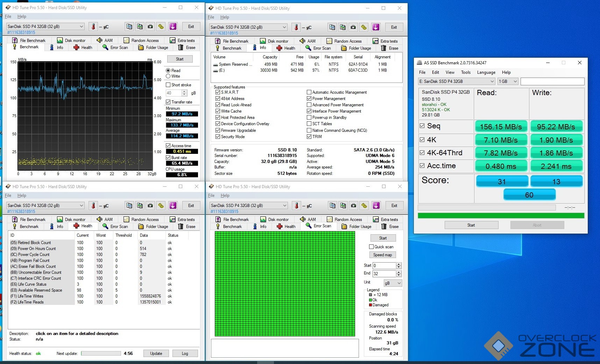Uncheck the 4K-64Thrd test checkbox

[x=422, y=153]
